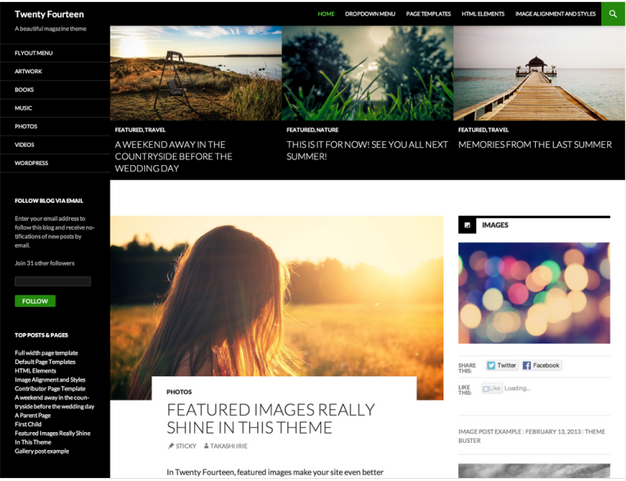Open Page Templates in top navigation
Image resolution: width=626 pixels, height=481 pixels.
[428, 14]
